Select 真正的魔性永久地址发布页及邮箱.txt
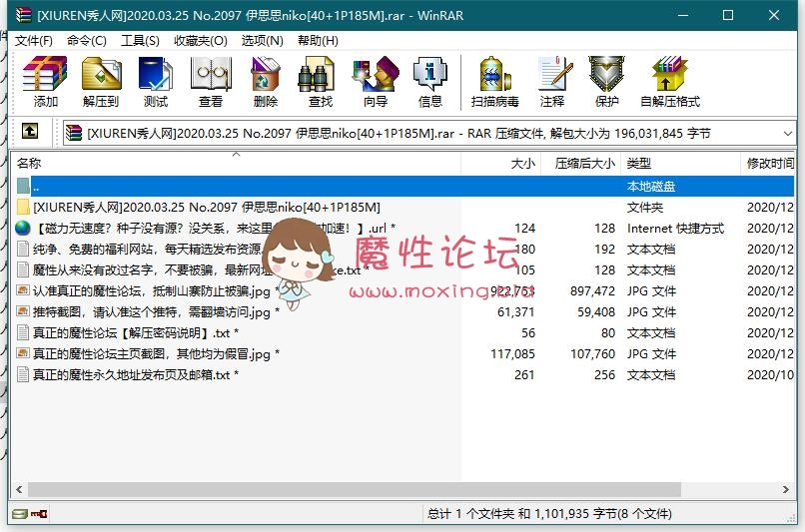 coord(404,375)
